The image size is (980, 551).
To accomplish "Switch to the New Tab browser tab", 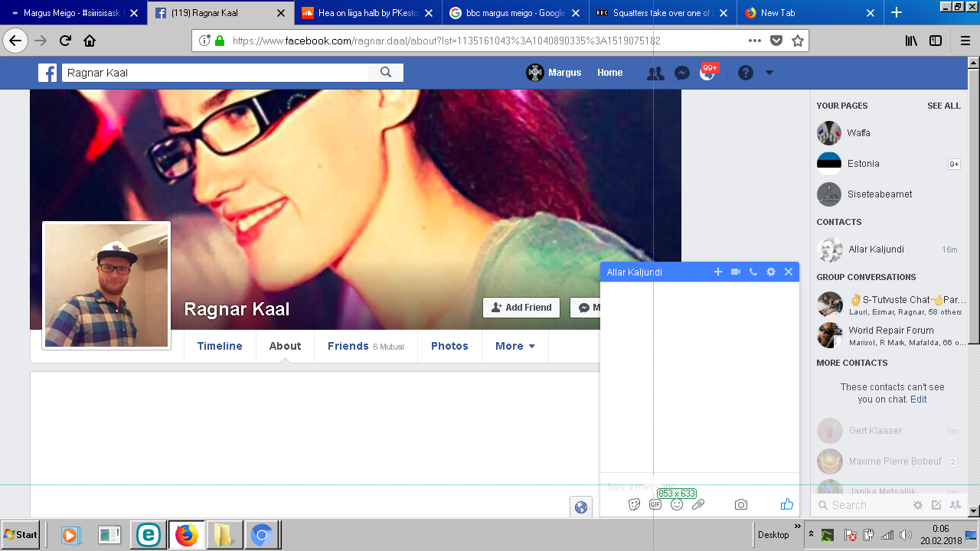I will click(x=809, y=13).
